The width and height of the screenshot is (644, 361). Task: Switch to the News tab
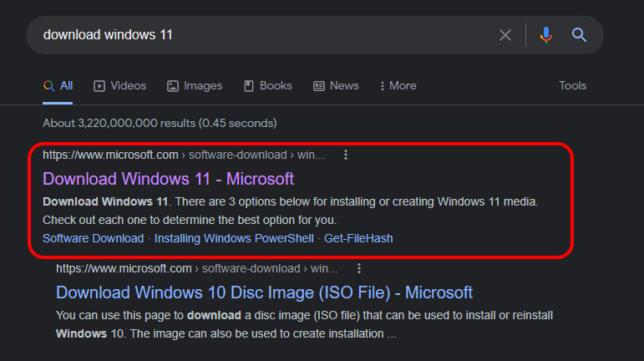[336, 86]
